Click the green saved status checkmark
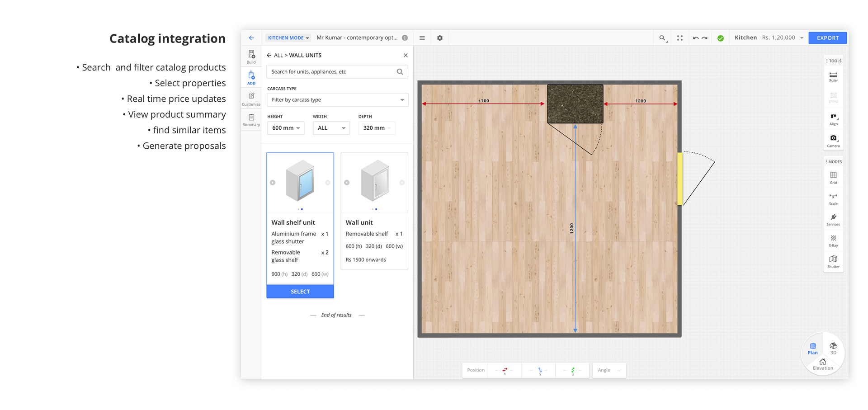The height and width of the screenshot is (410, 868). [721, 38]
